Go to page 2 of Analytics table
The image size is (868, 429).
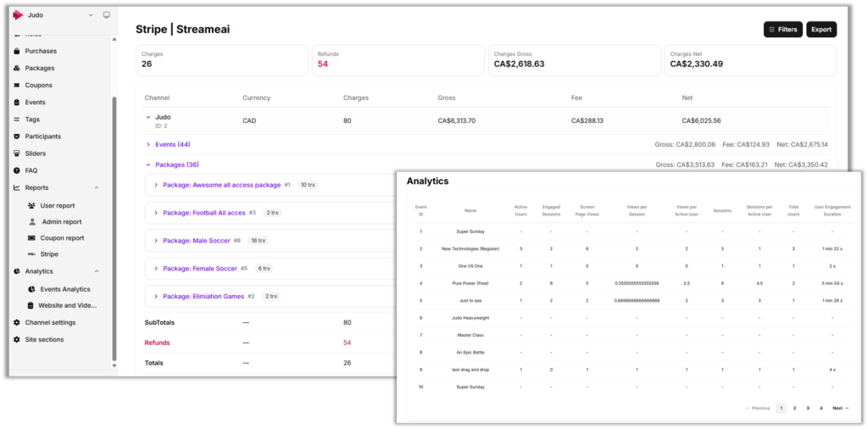pyautogui.click(x=794, y=408)
